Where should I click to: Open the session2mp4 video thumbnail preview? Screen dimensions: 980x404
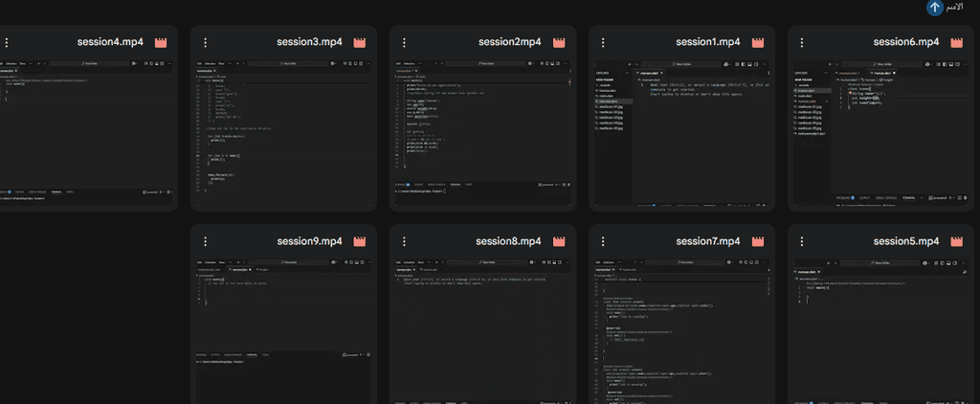pyautogui.click(x=481, y=132)
